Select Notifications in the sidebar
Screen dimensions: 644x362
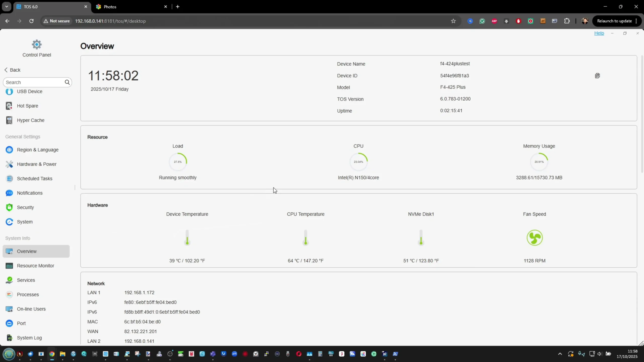pos(30,193)
